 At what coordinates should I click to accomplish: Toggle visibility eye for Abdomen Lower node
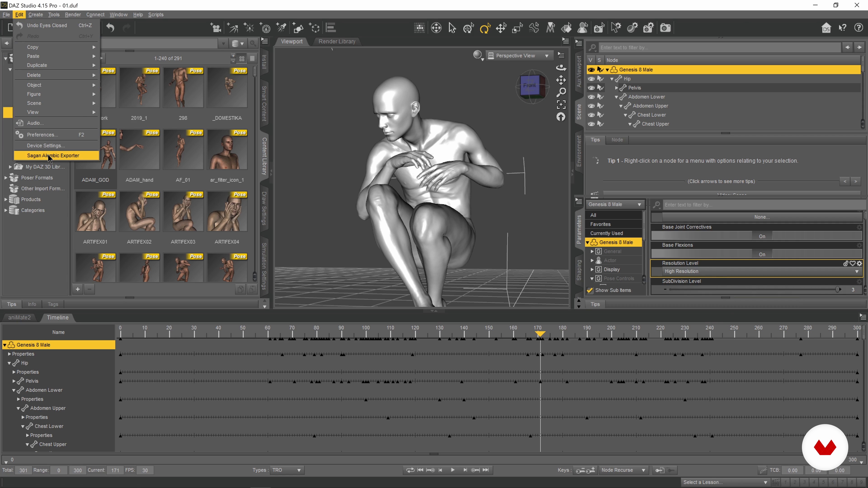coord(591,97)
